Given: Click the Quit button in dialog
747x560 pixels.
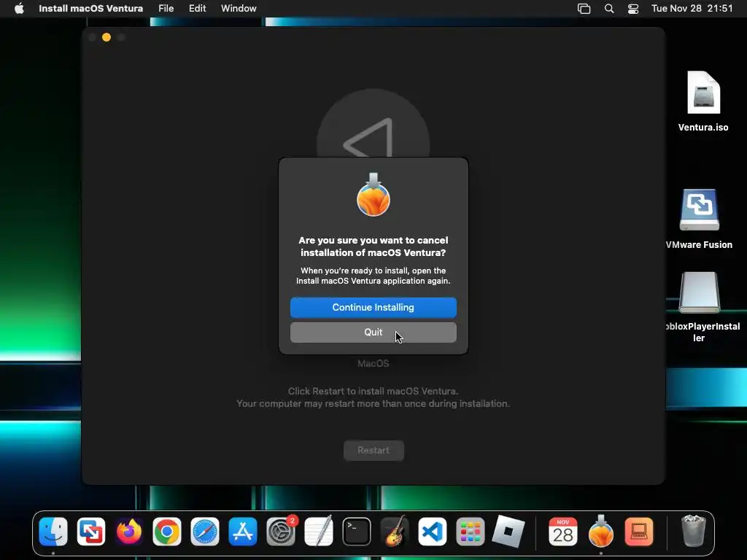Looking at the screenshot, I should pos(373,332).
